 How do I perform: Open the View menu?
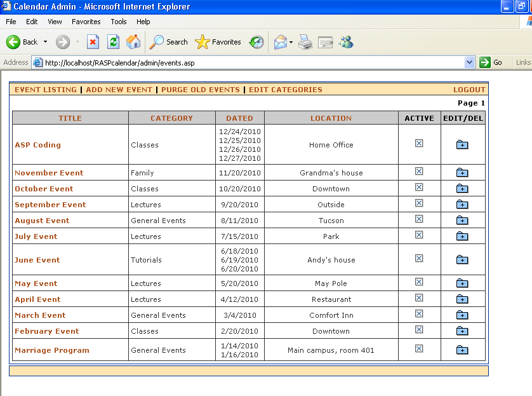55,22
